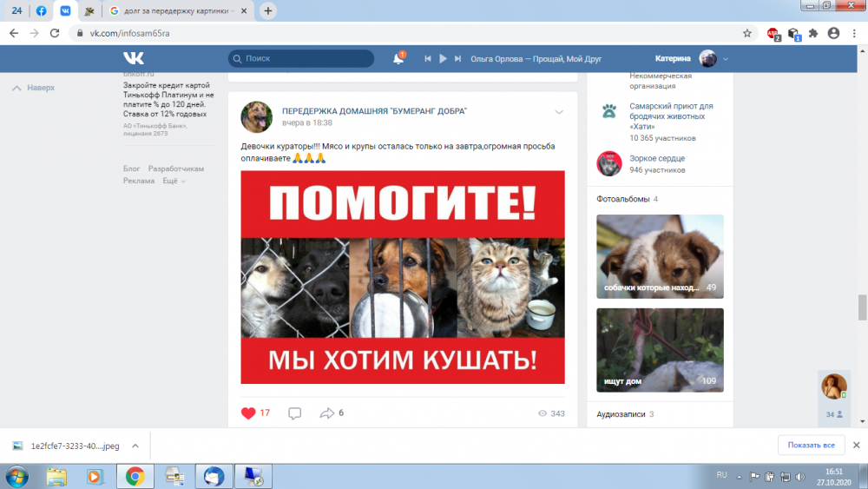868x489 pixels.
Task: Open the Реклама footer link
Action: click(x=138, y=181)
